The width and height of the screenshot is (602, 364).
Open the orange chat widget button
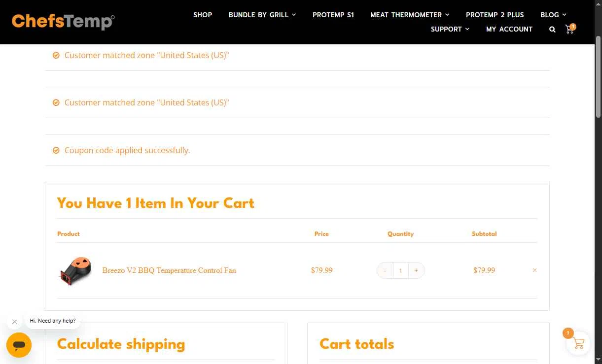point(19,345)
